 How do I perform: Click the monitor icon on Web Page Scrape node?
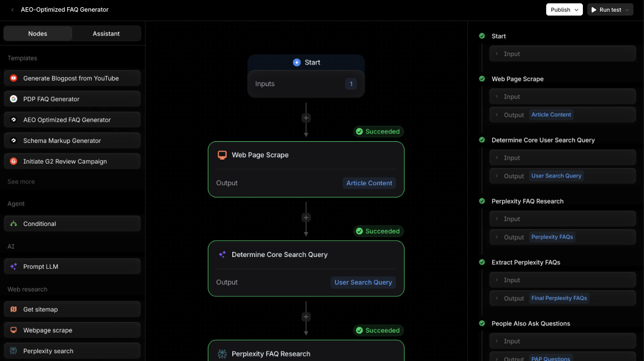pyautogui.click(x=222, y=155)
